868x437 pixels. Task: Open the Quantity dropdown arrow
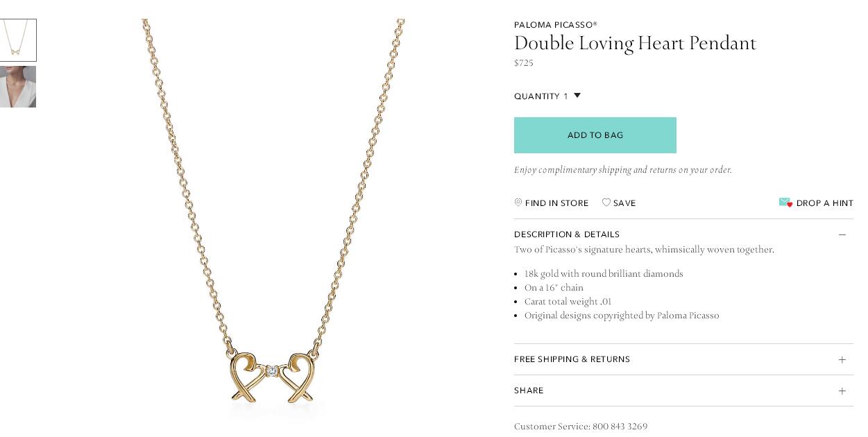577,96
